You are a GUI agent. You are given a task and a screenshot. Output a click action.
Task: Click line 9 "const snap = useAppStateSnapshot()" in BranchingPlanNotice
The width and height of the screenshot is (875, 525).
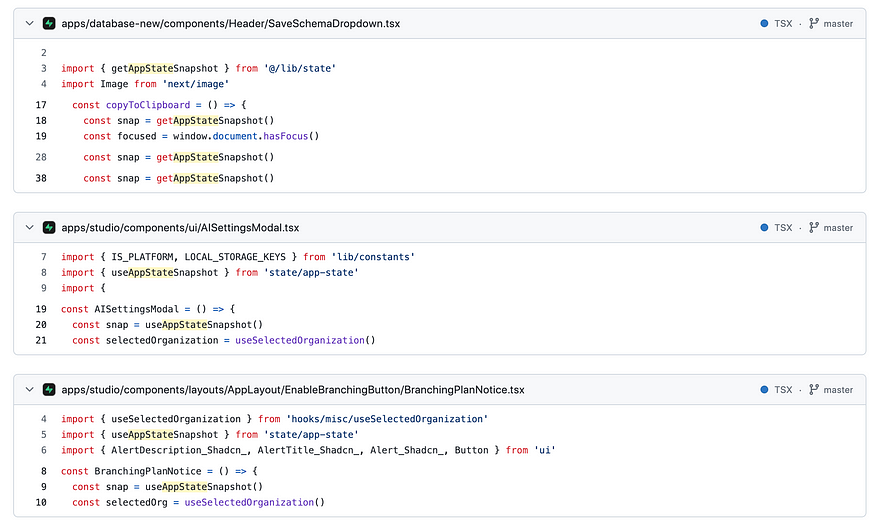(x=167, y=487)
